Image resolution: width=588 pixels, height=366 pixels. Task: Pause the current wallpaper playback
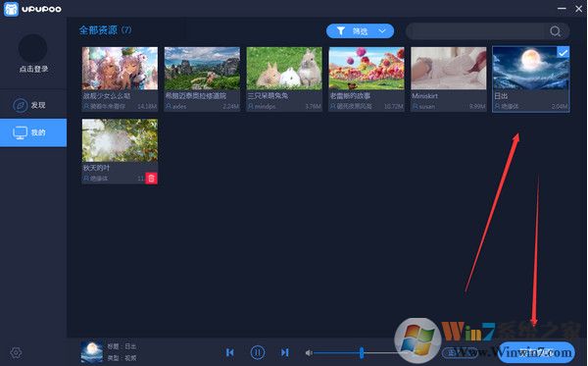257,352
